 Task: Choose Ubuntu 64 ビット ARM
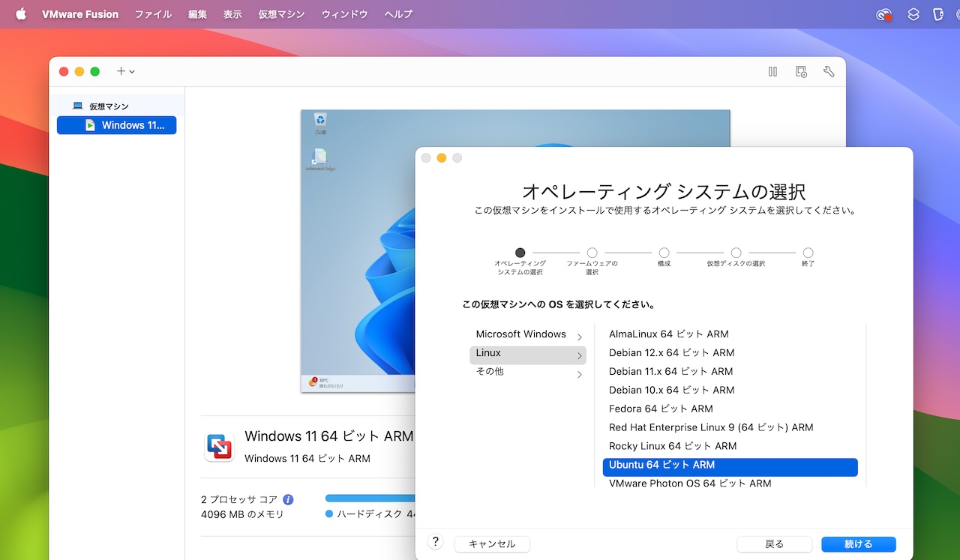(x=730, y=466)
